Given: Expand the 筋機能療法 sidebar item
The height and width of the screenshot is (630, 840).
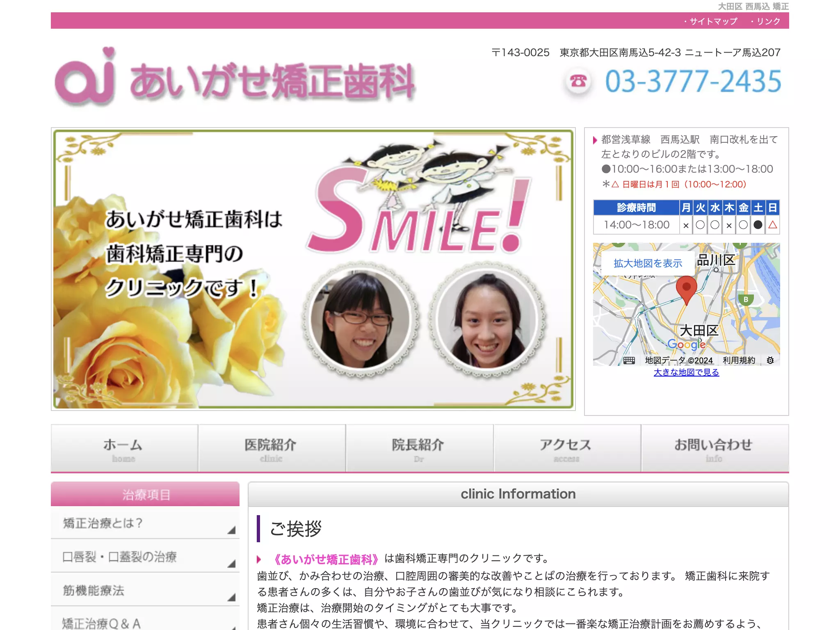Looking at the screenshot, I should click(x=145, y=590).
